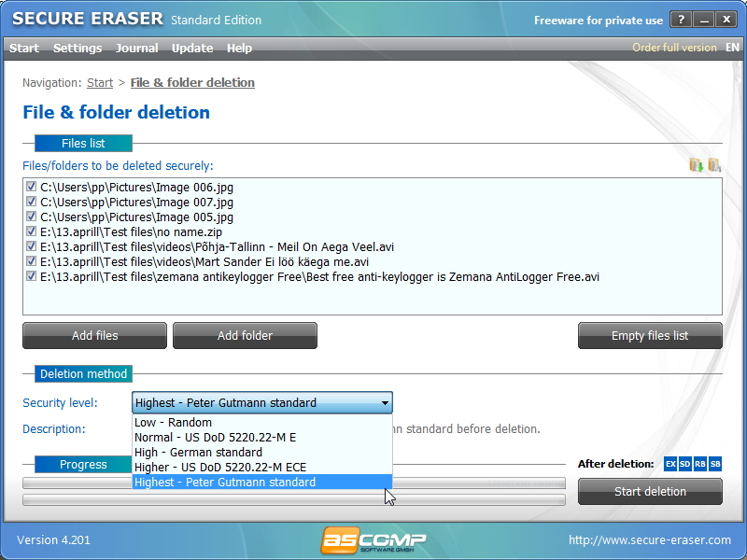Open the Start menu item

(x=24, y=49)
